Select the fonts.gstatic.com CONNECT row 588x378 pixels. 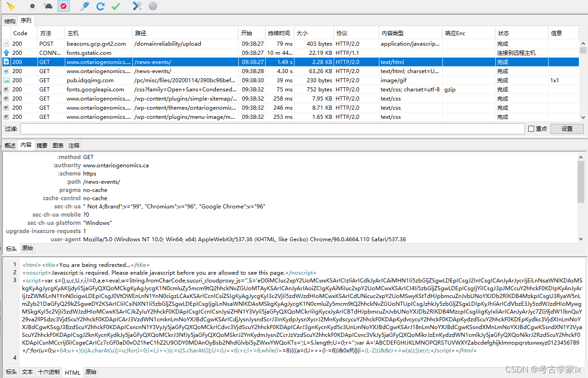click(x=291, y=53)
